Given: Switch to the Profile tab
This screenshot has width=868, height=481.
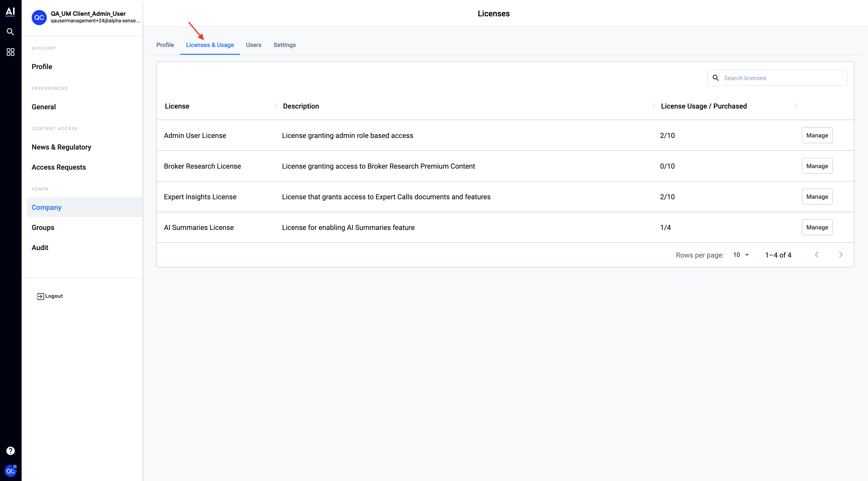Looking at the screenshot, I should point(165,44).
